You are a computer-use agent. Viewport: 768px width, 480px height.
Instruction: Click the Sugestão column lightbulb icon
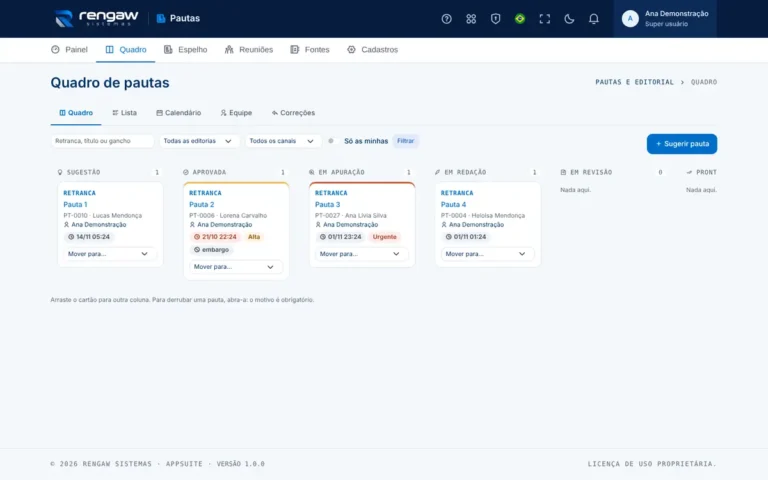tap(60, 172)
